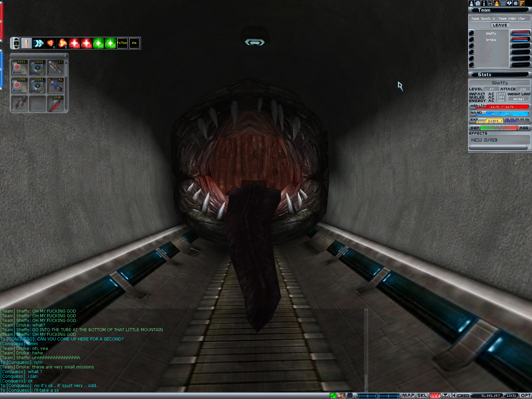Toggle the orange Team panel icon
The width and height of the screenshot is (532, 399).
click(x=497, y=3)
